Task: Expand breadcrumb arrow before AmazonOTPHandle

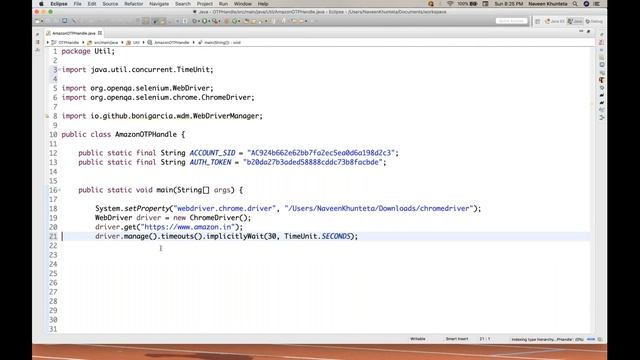Action: pos(144,42)
